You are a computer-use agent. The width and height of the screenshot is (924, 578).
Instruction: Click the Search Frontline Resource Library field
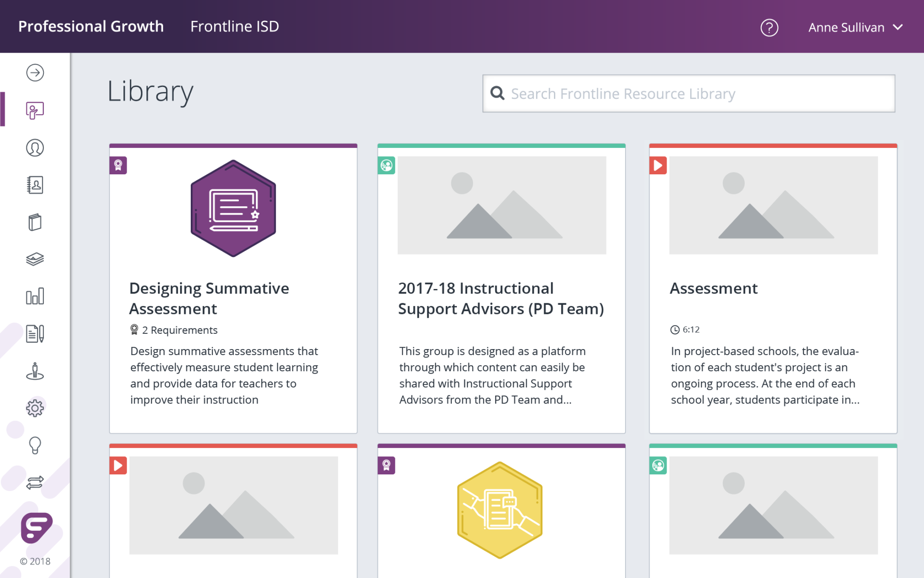(688, 94)
